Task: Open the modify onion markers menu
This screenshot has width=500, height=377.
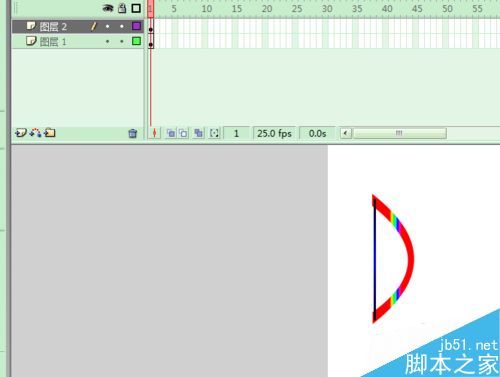Action: coord(214,133)
